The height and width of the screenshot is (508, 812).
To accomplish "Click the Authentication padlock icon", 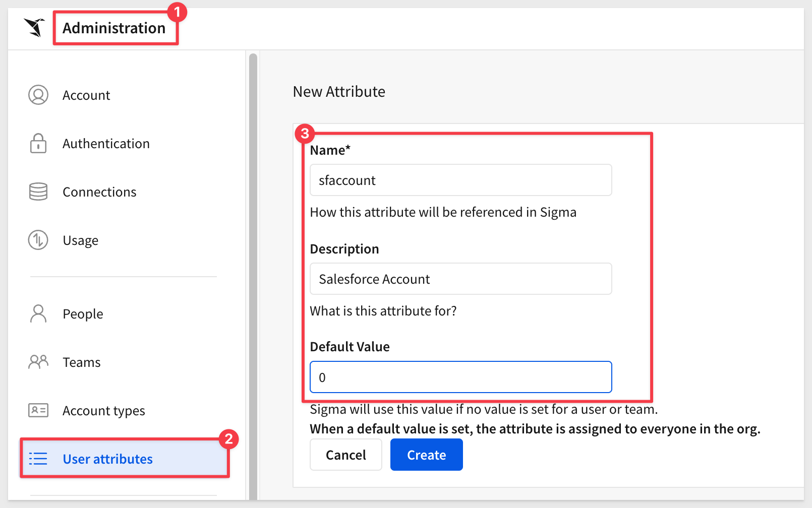I will pos(38,144).
